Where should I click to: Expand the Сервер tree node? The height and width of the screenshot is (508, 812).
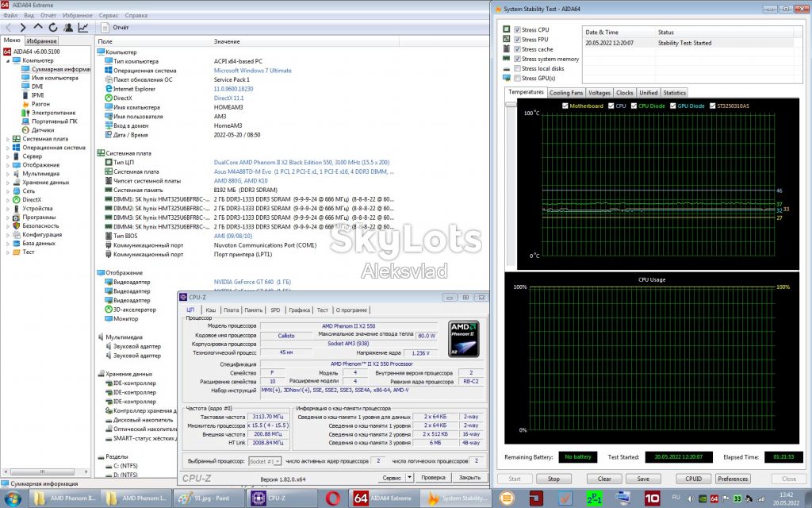coord(8,156)
